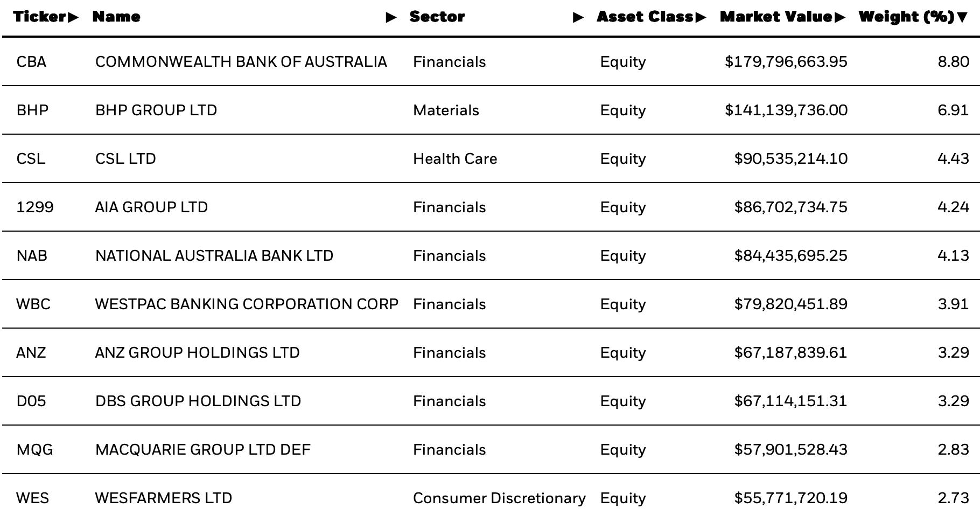980x515 pixels.
Task: Sort by Market Value column arrow
Action: (x=839, y=17)
